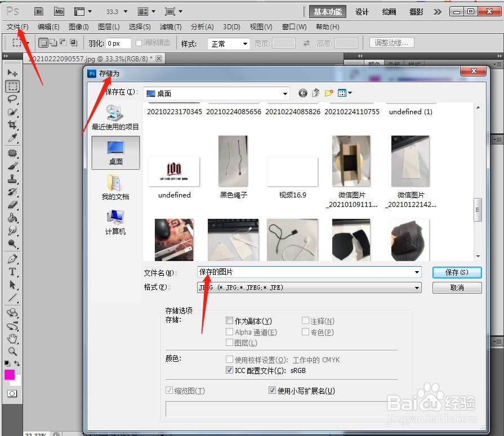Disable the ICC 配置文件 sRGB checkbox
This screenshot has width=504, height=436.
(x=228, y=370)
